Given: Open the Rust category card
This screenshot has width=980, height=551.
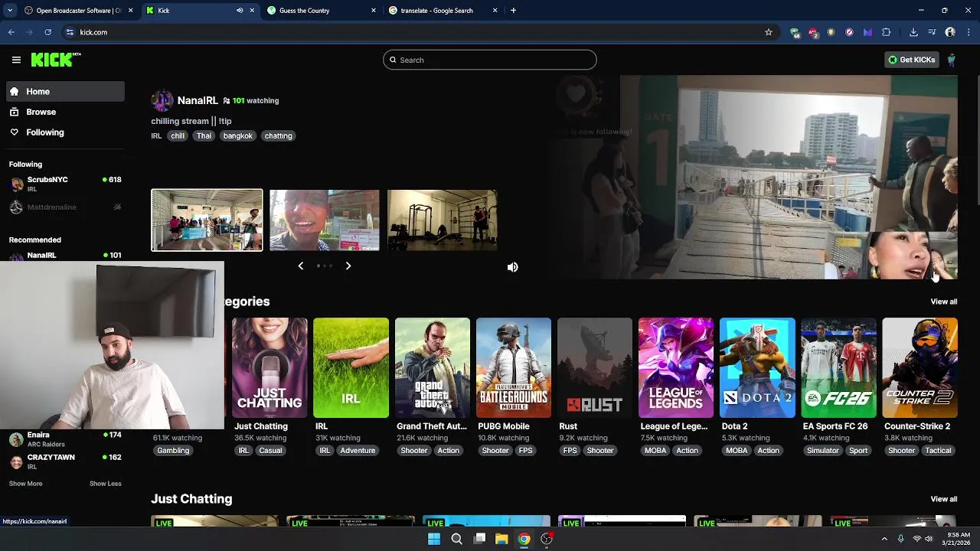Looking at the screenshot, I should (595, 368).
